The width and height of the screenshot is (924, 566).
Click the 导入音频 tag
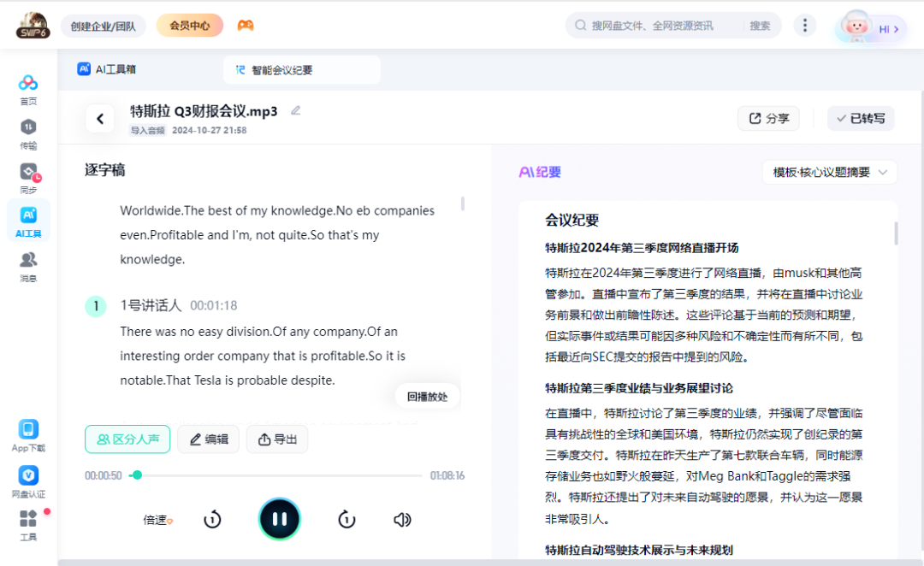coord(148,130)
